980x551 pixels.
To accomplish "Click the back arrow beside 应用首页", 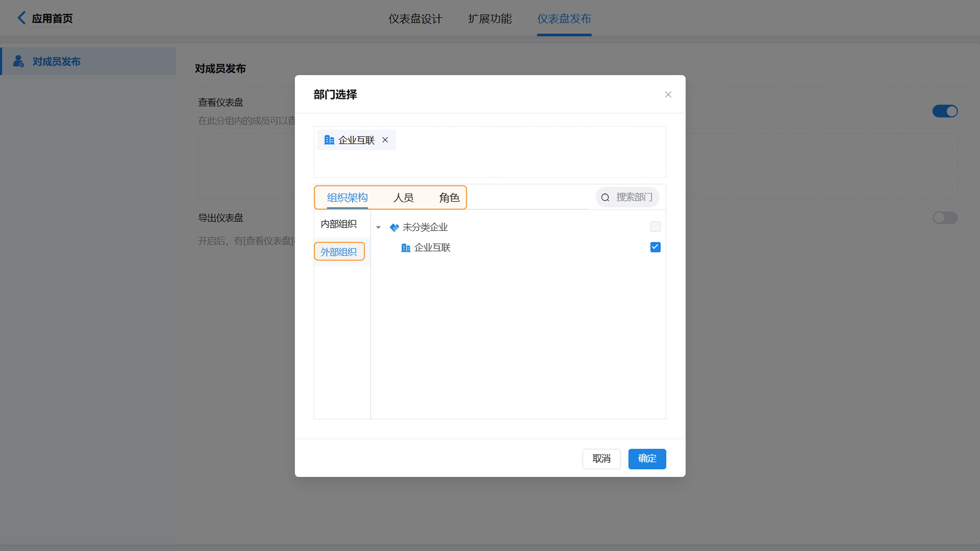I will [x=22, y=18].
